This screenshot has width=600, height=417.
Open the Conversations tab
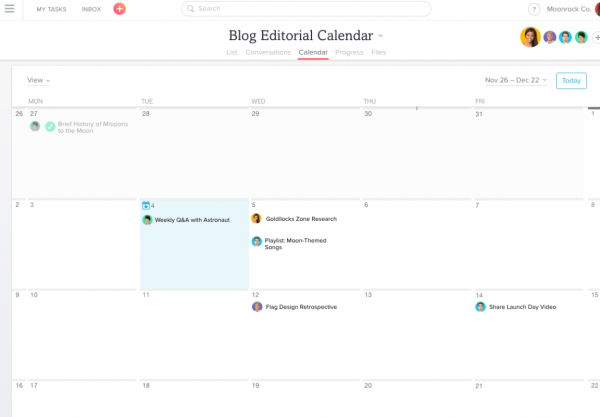click(268, 52)
